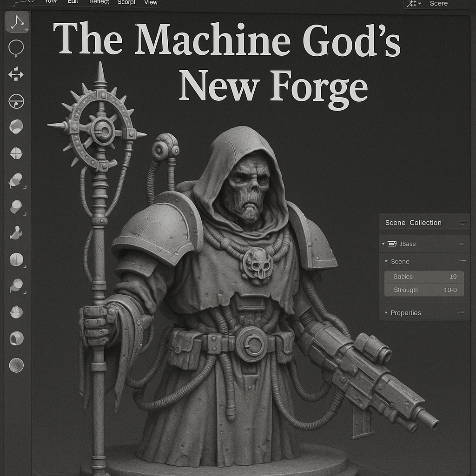Pick the circular gauge rotate tool
This screenshot has height=476, width=476.
coord(16,101)
